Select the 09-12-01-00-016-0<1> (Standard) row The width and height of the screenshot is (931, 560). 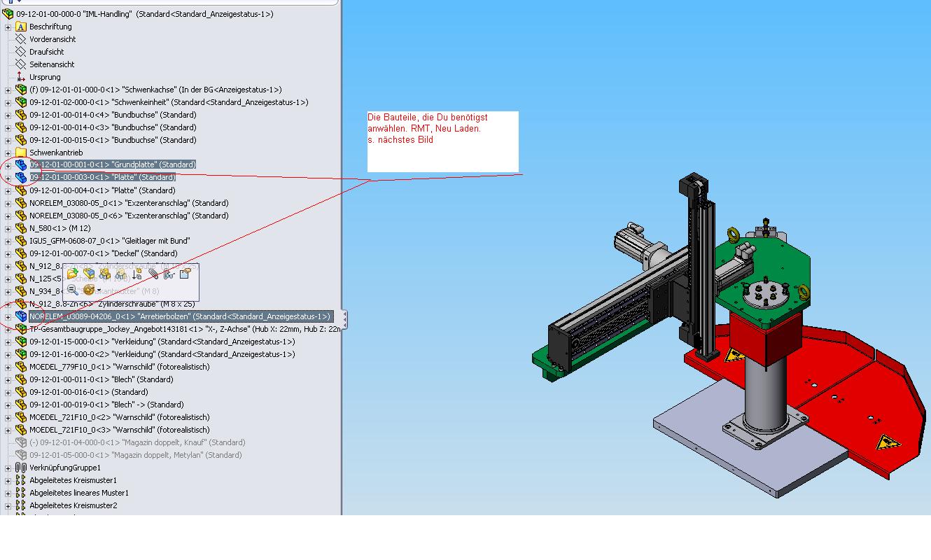tap(88, 392)
